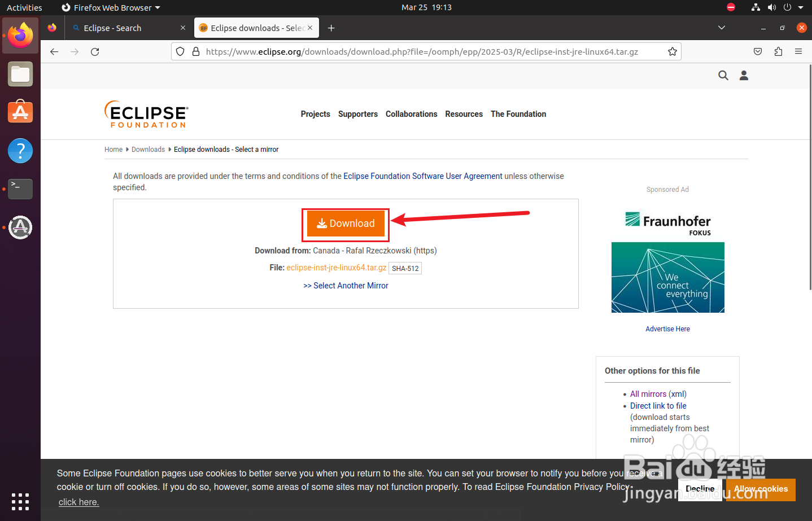
Task: Click Select Another Mirror link
Action: pyautogui.click(x=346, y=286)
